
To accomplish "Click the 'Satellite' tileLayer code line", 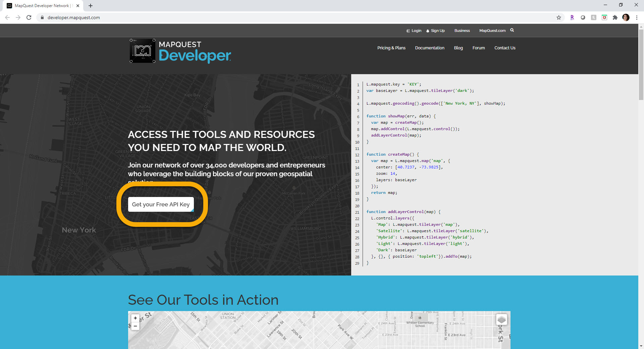I will (432, 231).
